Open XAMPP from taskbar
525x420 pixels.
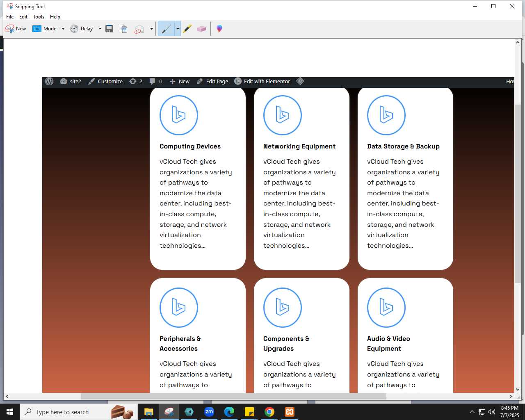(290, 412)
